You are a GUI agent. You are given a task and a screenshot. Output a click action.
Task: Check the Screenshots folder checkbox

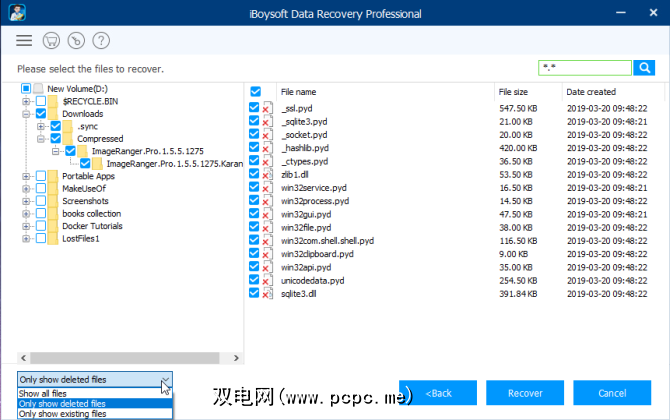(41, 201)
